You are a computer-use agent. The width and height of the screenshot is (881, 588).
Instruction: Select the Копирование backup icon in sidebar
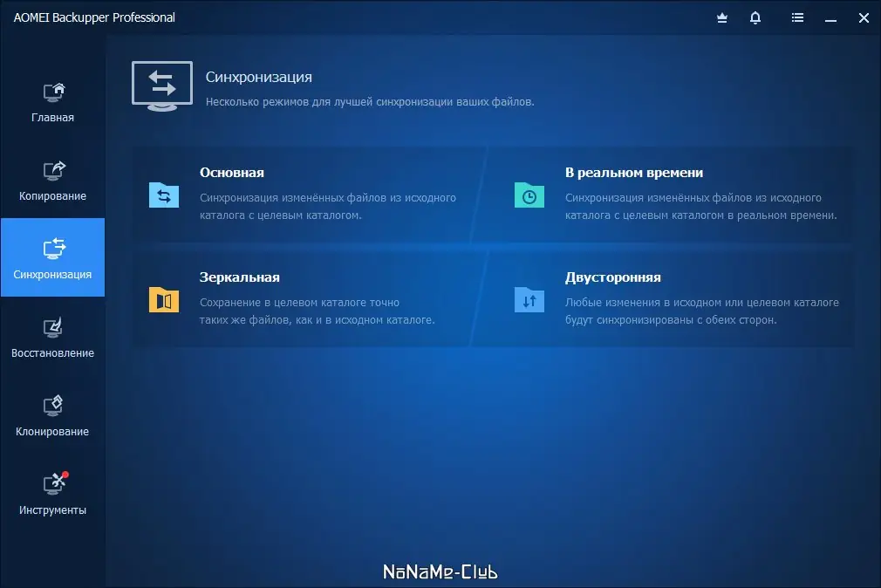pyautogui.click(x=52, y=171)
